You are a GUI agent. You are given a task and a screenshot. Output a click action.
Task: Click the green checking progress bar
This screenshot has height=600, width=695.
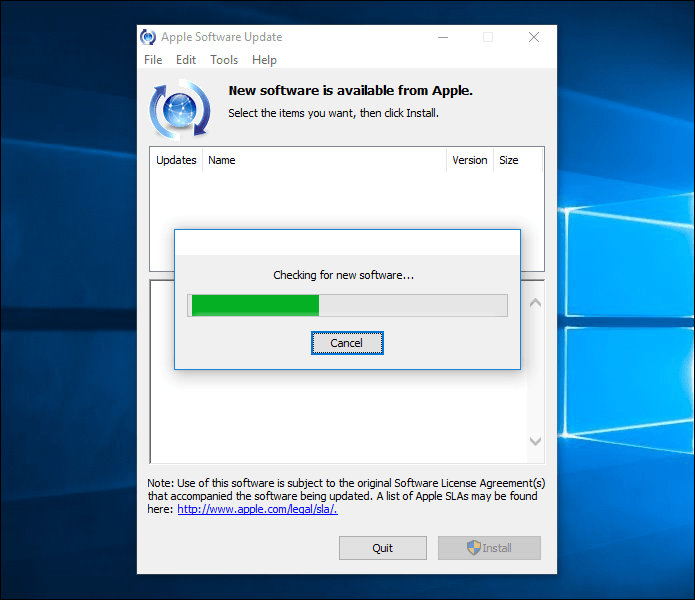click(x=348, y=305)
